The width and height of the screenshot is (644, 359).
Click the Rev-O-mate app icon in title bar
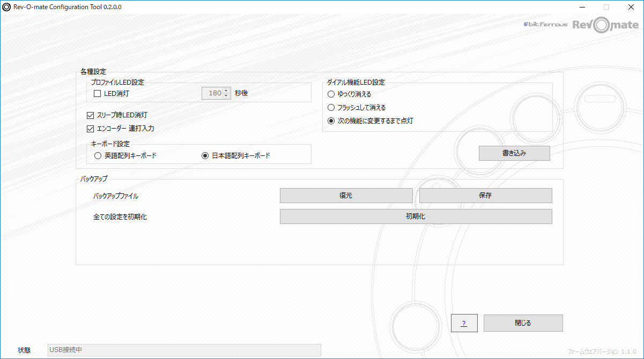point(6,7)
